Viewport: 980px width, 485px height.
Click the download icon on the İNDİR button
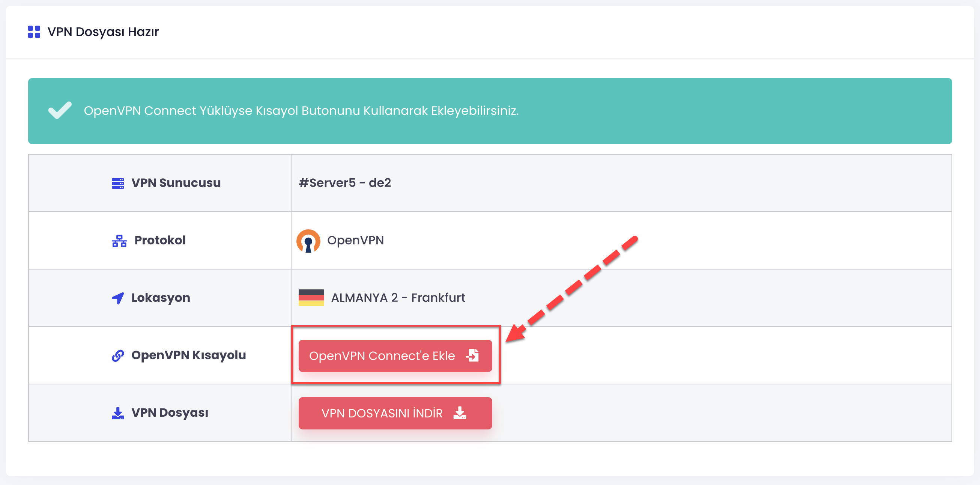point(460,413)
